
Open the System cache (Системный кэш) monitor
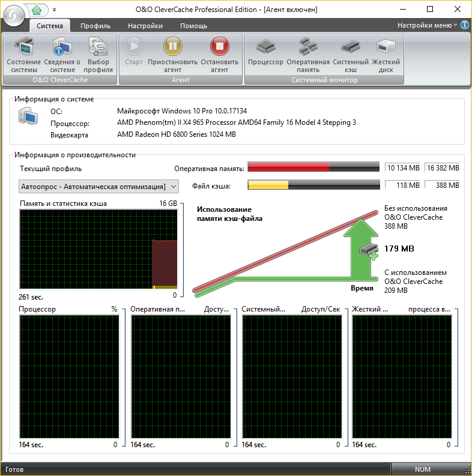point(351,55)
